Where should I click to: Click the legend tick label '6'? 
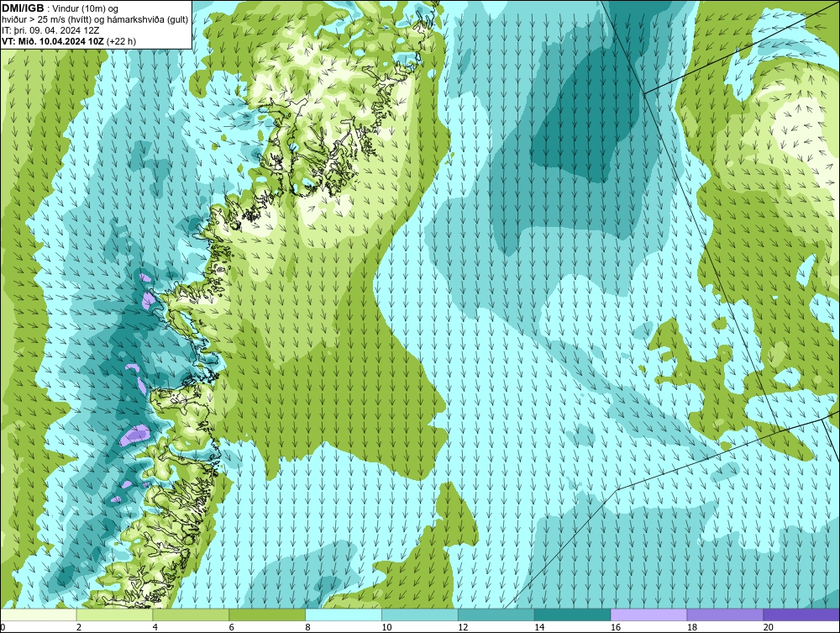point(232,627)
